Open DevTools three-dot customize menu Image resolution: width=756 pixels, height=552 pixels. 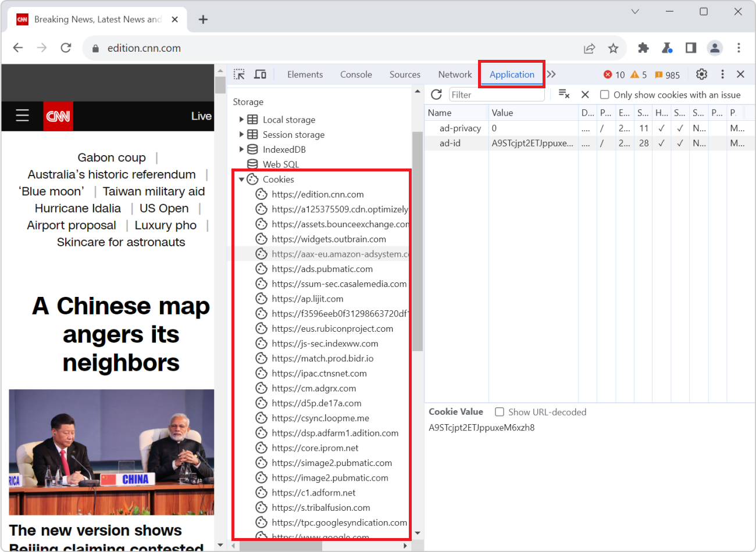tap(722, 74)
